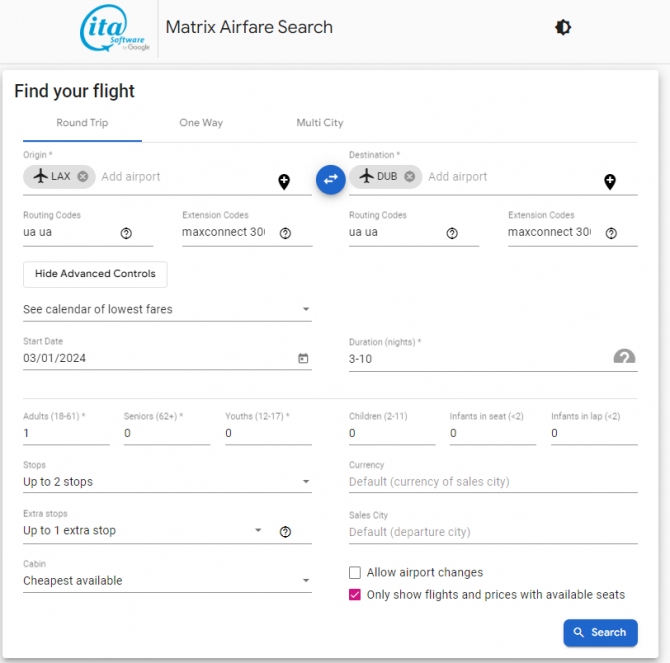Click Hide Advanced Controls button

[95, 274]
